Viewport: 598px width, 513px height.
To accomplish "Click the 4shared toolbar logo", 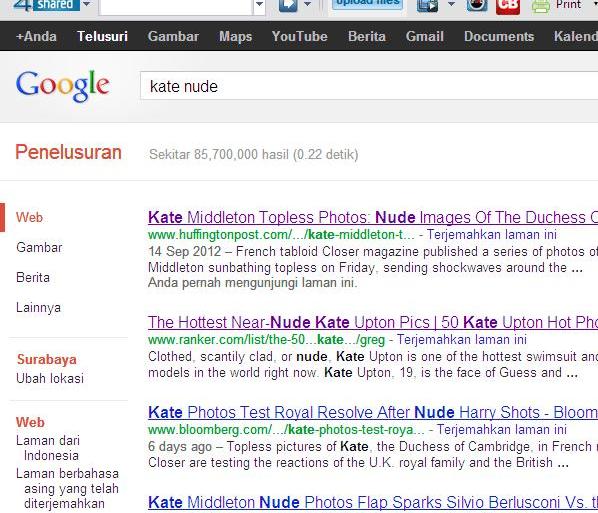I will [46, 5].
